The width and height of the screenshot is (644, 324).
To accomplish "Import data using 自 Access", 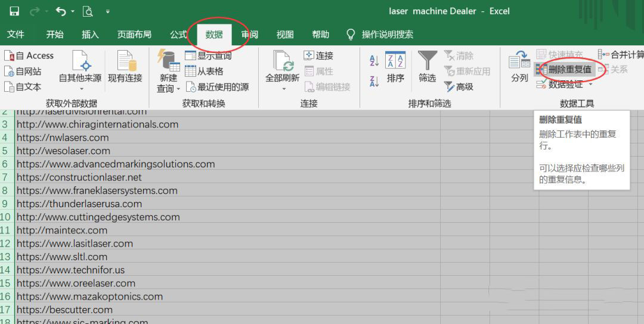I will tap(29, 56).
